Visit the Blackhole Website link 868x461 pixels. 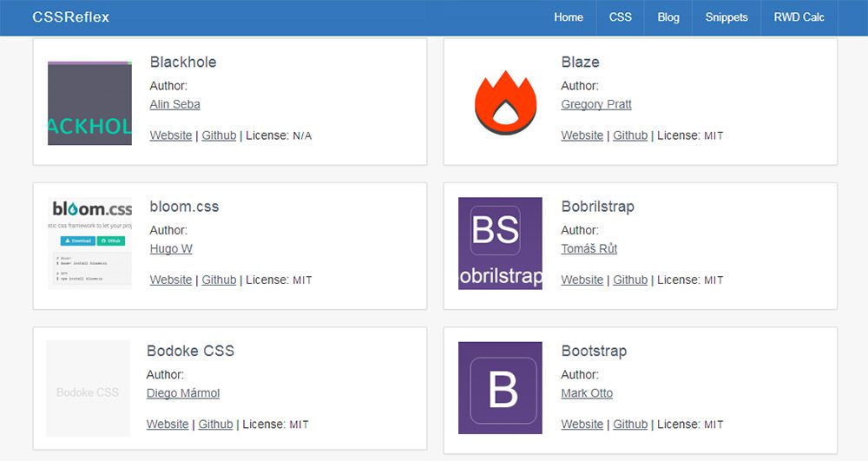[x=170, y=135]
